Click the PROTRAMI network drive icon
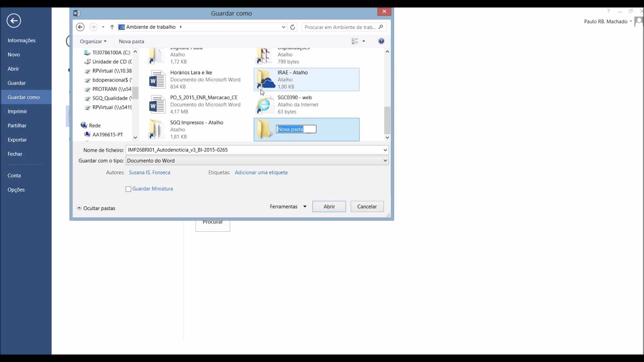The width and height of the screenshot is (644, 362). [x=87, y=89]
